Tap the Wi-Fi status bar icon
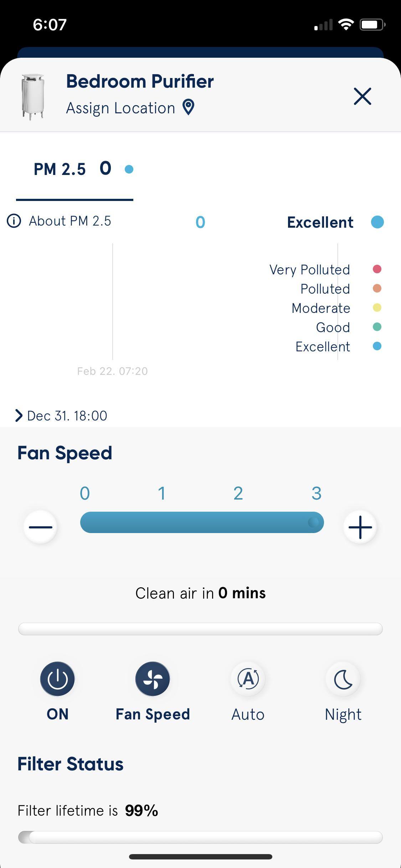The width and height of the screenshot is (401, 868). coord(345,25)
